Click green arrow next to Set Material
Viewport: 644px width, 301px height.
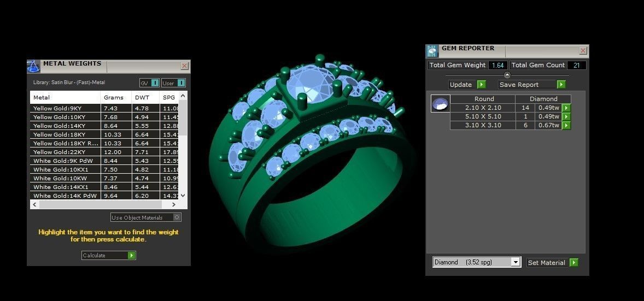(574, 263)
